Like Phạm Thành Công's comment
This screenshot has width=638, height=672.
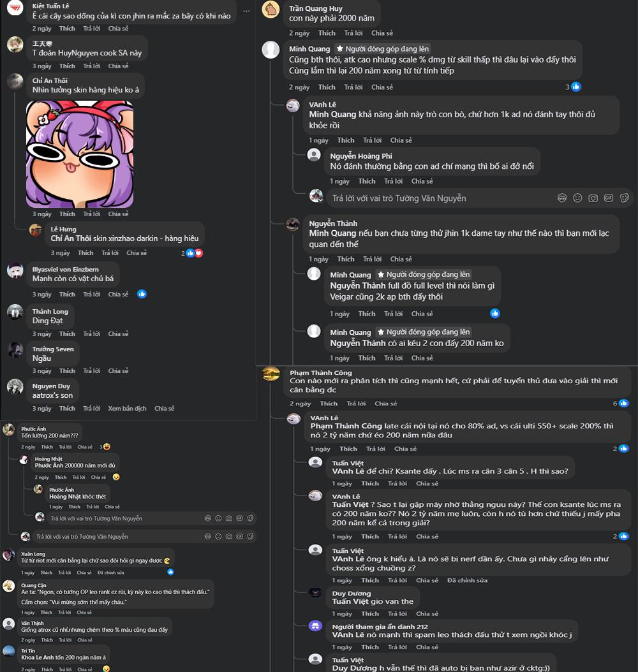pyautogui.click(x=329, y=404)
